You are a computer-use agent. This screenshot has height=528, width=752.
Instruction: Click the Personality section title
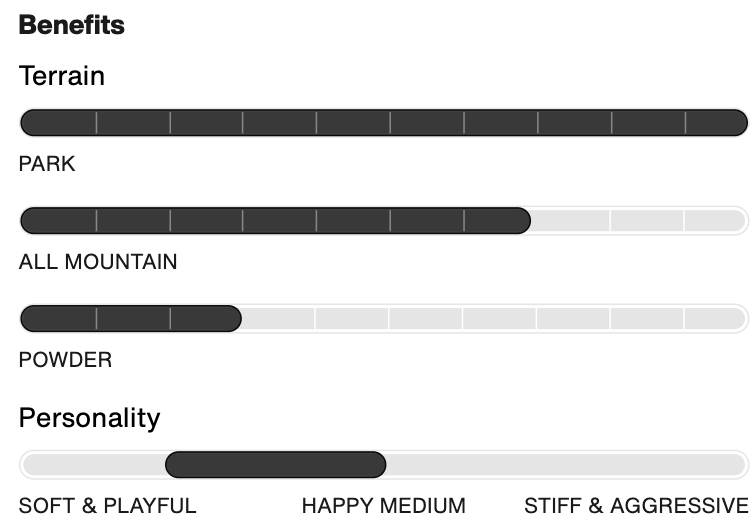pos(89,418)
